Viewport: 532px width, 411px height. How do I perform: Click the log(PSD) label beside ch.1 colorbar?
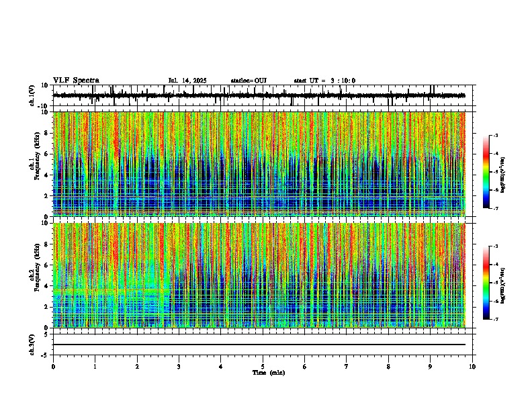point(503,175)
